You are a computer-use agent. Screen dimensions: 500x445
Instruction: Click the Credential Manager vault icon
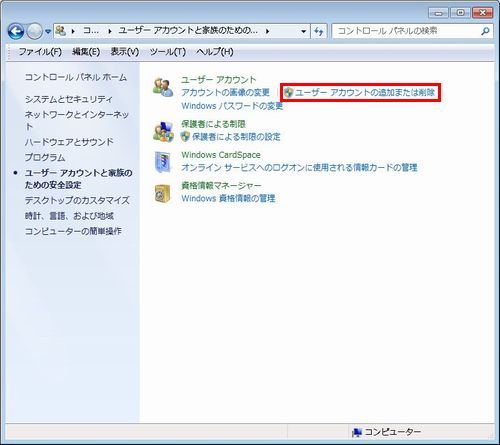(163, 193)
